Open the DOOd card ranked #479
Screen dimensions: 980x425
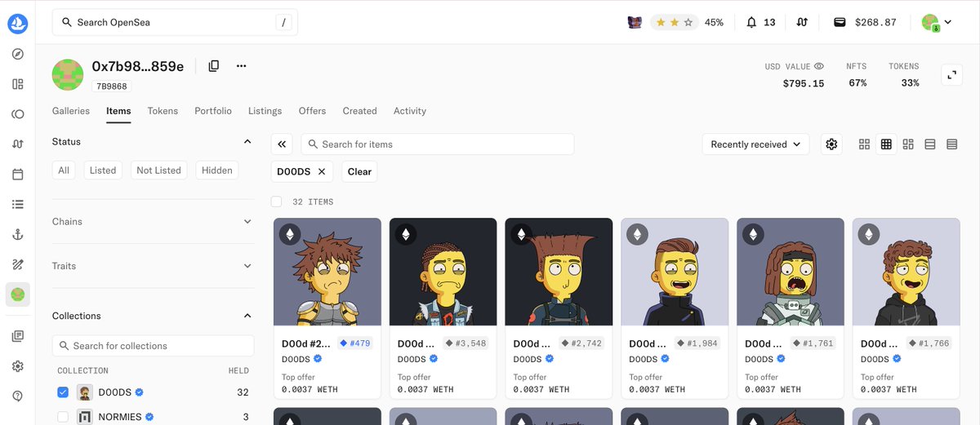click(x=327, y=308)
